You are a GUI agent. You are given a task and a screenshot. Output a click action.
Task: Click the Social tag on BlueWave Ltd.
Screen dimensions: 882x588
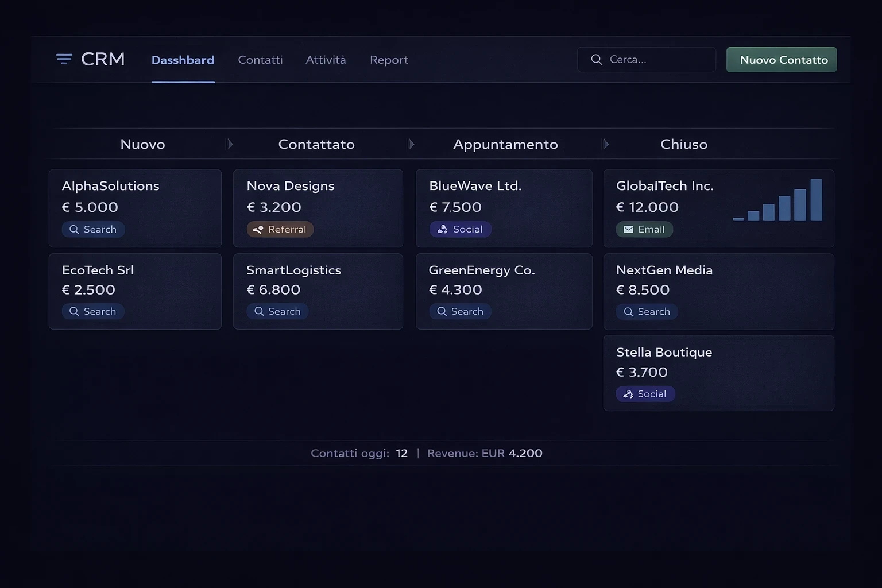click(x=461, y=230)
